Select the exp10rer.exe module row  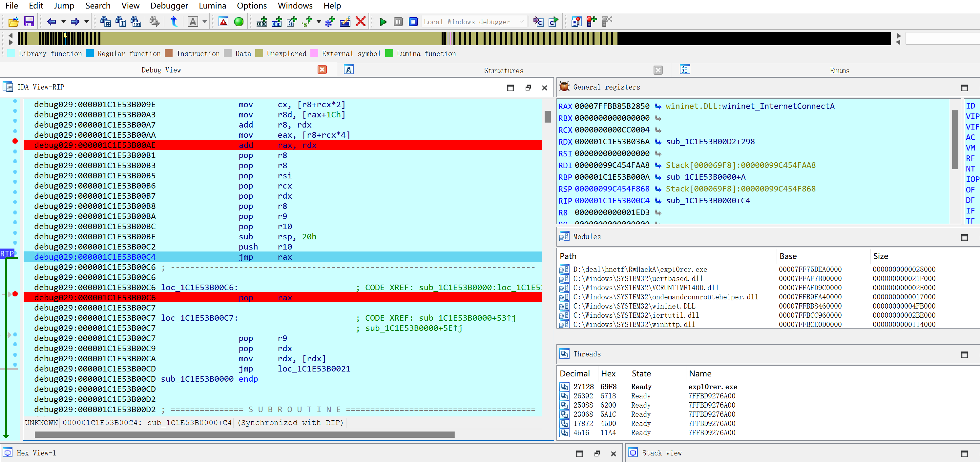pyautogui.click(x=768, y=270)
